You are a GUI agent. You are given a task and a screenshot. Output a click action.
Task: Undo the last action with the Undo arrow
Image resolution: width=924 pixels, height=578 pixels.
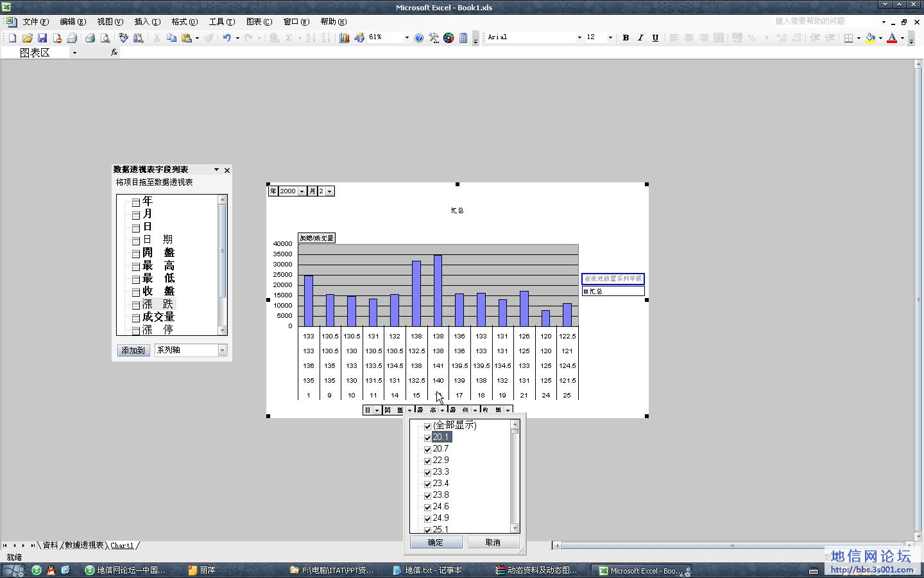pyautogui.click(x=227, y=38)
